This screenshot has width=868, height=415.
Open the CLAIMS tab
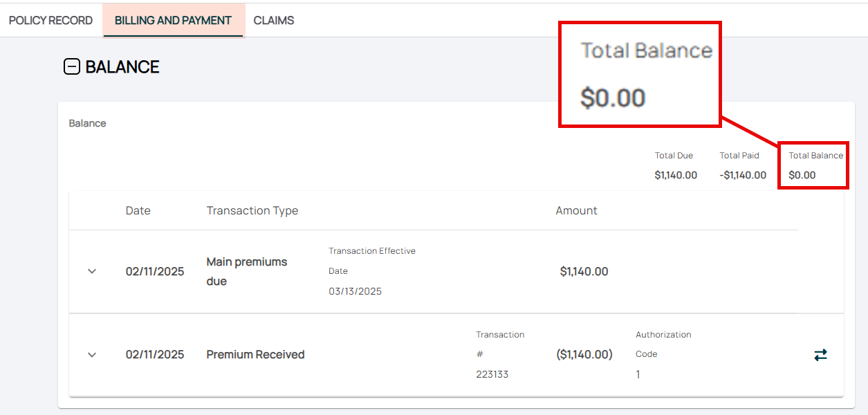(274, 21)
